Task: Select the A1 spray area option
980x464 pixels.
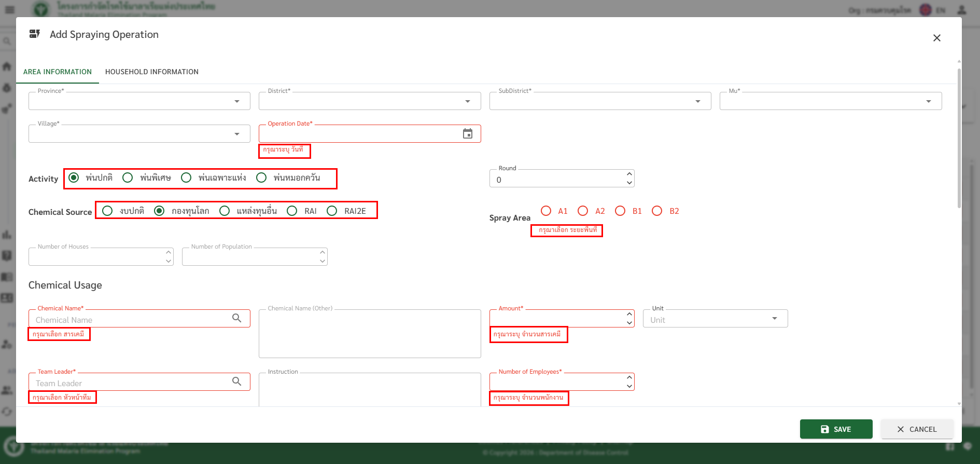Action: tap(546, 211)
